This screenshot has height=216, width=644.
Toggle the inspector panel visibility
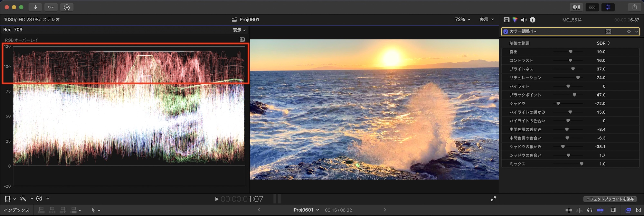tap(608, 7)
